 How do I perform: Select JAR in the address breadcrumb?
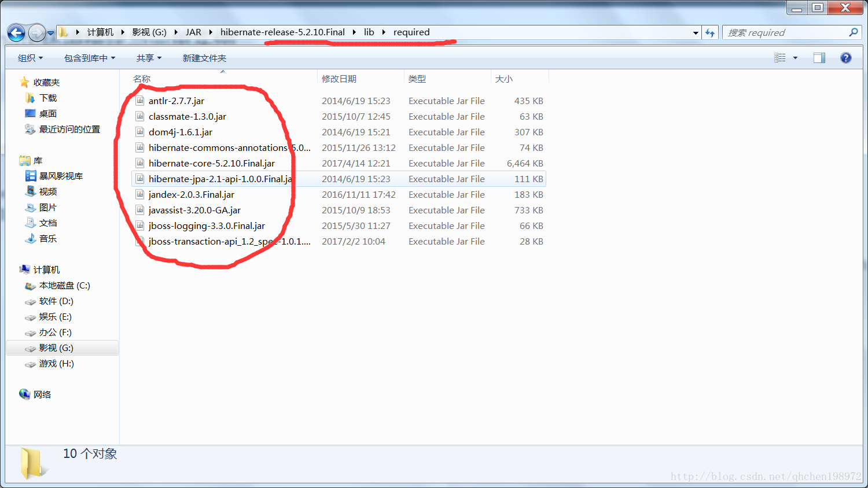point(193,32)
